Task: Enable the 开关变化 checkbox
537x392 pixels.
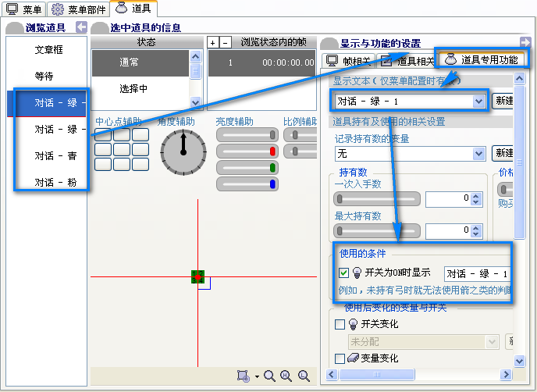Action: (340, 324)
